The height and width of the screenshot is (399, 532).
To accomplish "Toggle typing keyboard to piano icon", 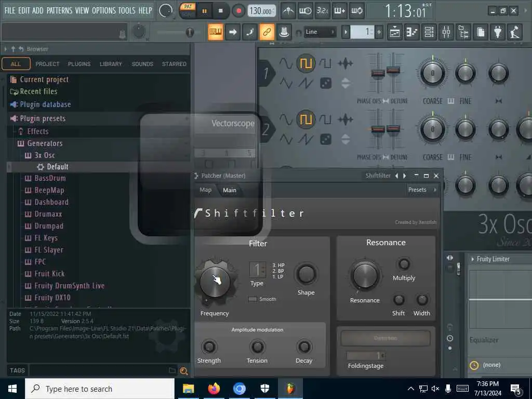I will click(x=216, y=32).
